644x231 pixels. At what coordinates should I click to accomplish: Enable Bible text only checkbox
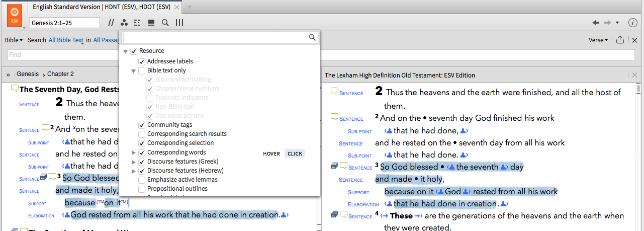click(x=142, y=70)
